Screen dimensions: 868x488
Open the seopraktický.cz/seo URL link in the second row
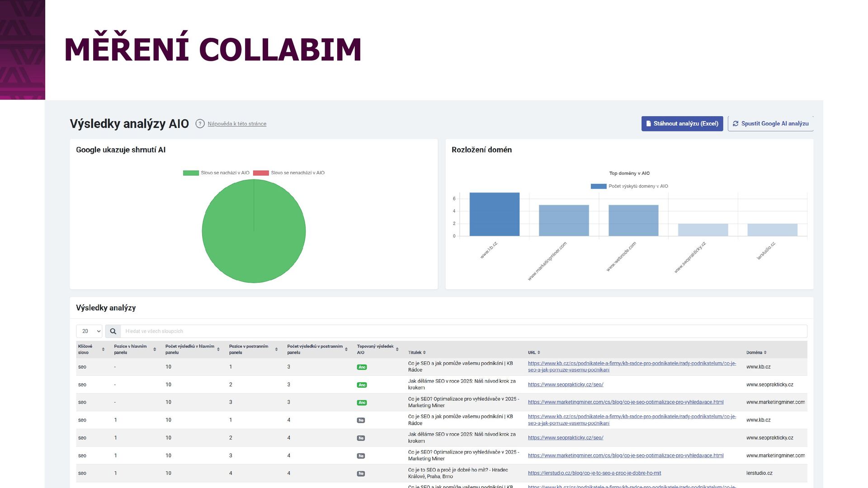pyautogui.click(x=565, y=385)
